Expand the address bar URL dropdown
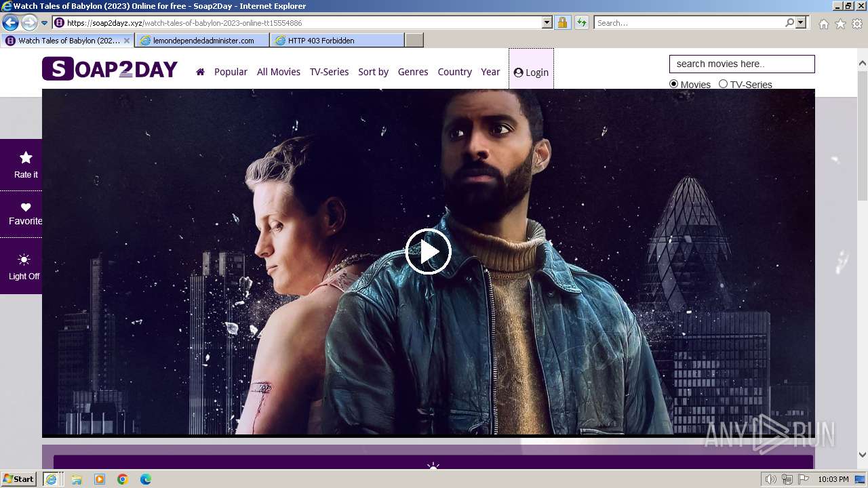 click(x=547, y=22)
